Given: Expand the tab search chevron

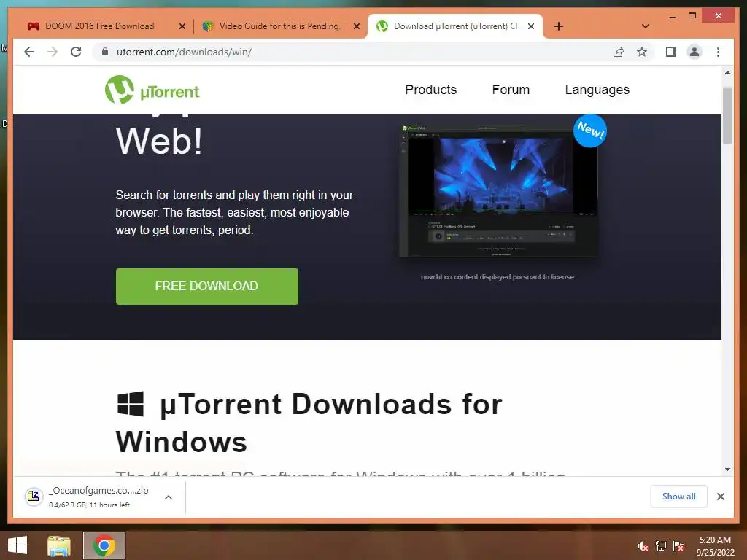Looking at the screenshot, I should (x=646, y=26).
